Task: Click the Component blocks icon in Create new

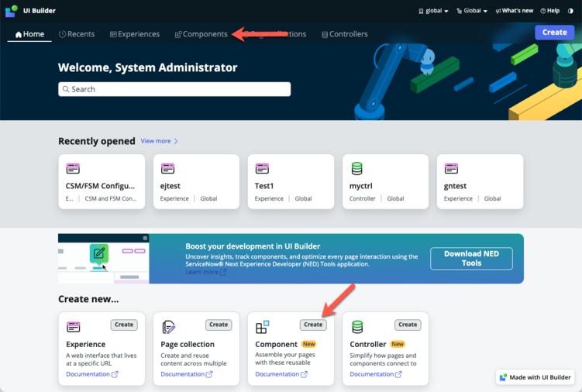Action: point(262,327)
